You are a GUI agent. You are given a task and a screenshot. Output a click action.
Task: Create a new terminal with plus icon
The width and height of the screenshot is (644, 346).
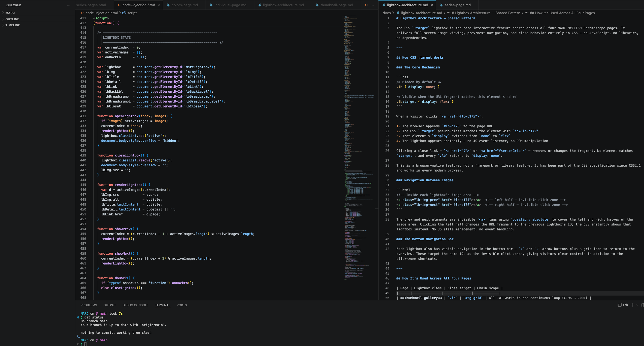[633, 305]
